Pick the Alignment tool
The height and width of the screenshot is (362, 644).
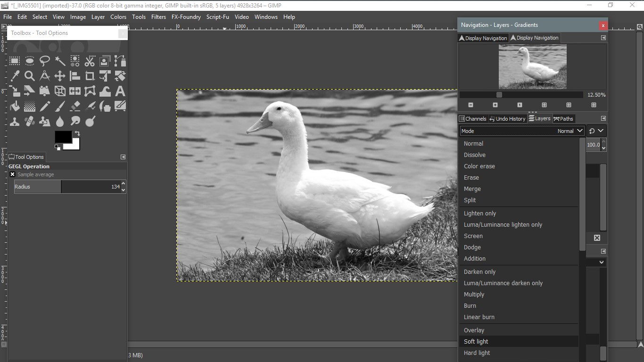coord(75,76)
